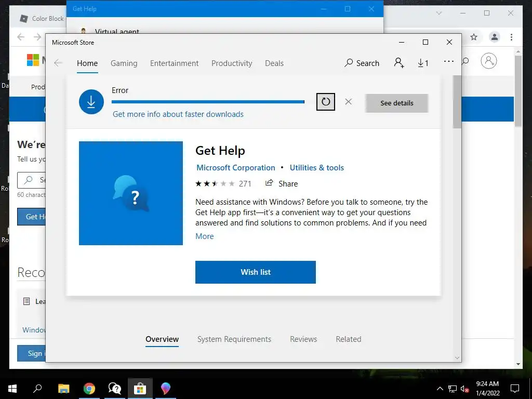
Task: Open the Store three-dot more menu
Action: pos(448,61)
